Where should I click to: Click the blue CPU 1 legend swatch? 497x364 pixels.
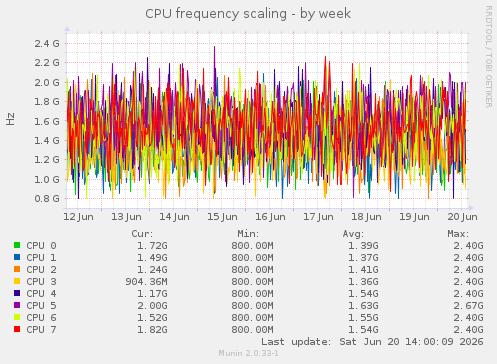(x=17, y=257)
